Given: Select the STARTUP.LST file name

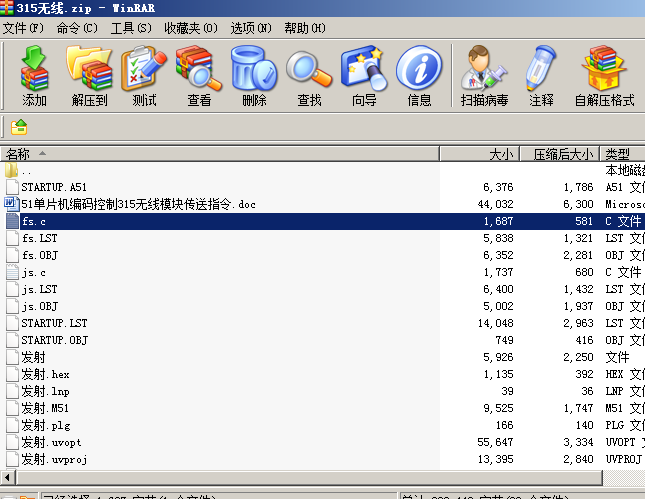Looking at the screenshot, I should pos(54,323).
